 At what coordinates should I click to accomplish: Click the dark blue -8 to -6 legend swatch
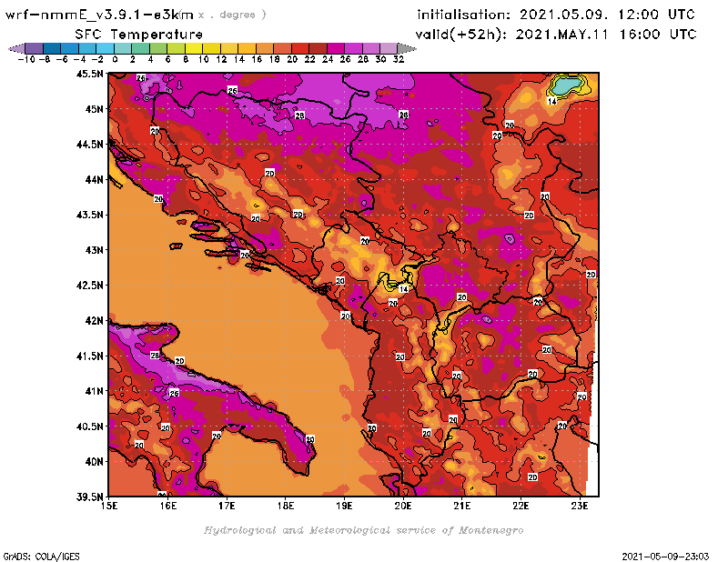click(x=52, y=48)
